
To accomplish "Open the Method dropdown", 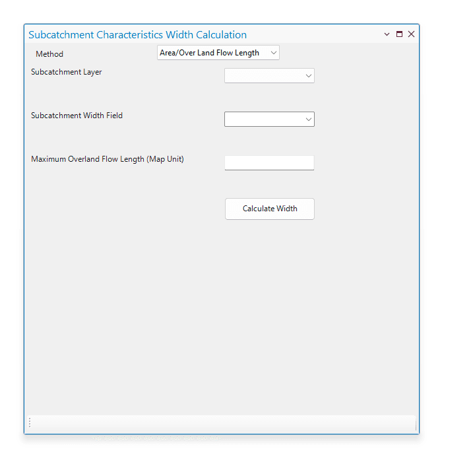I will [218, 53].
